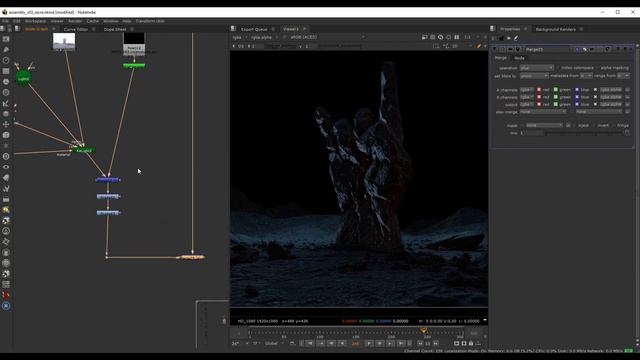Open the Draw nodes toolbar menu

pyautogui.click(x=6, y=49)
